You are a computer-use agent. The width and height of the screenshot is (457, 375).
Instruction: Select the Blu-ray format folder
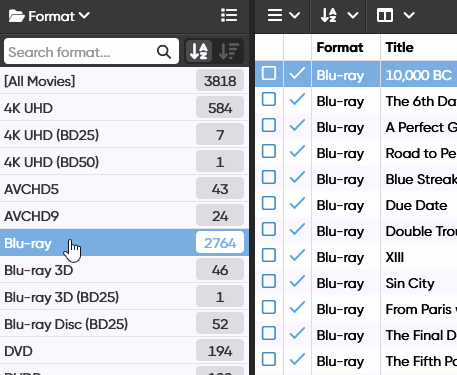click(124, 243)
